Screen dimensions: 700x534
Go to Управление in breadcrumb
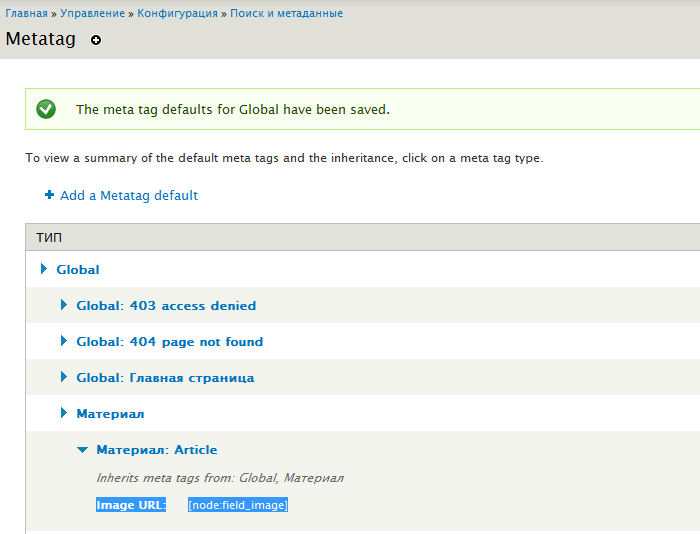pos(92,13)
